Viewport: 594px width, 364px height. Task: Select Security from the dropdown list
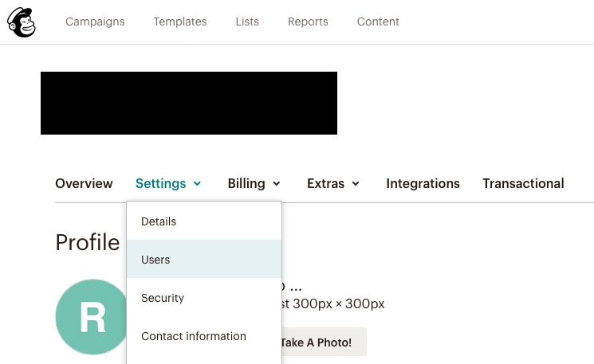[x=204, y=298]
